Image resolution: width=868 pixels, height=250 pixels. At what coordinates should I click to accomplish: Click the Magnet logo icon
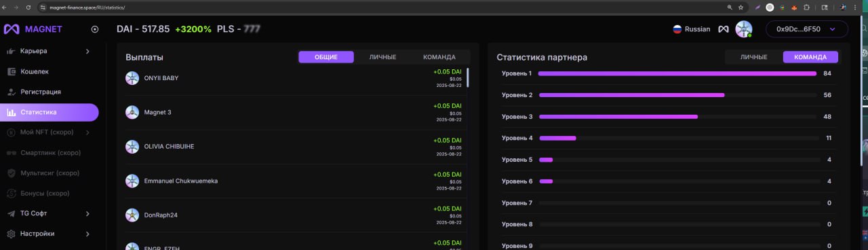[x=12, y=29]
